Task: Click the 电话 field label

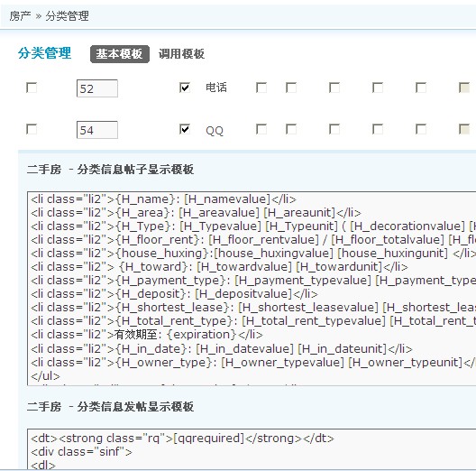Action: (x=216, y=88)
